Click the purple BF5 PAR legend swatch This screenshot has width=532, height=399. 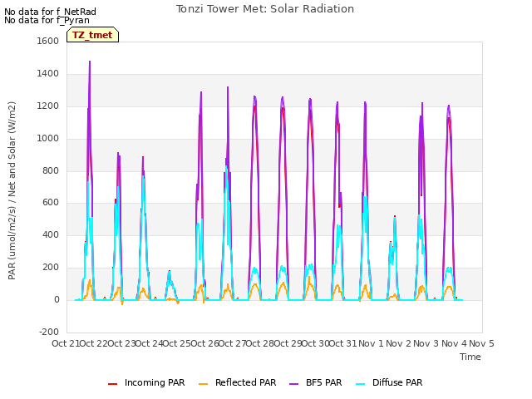(293, 384)
